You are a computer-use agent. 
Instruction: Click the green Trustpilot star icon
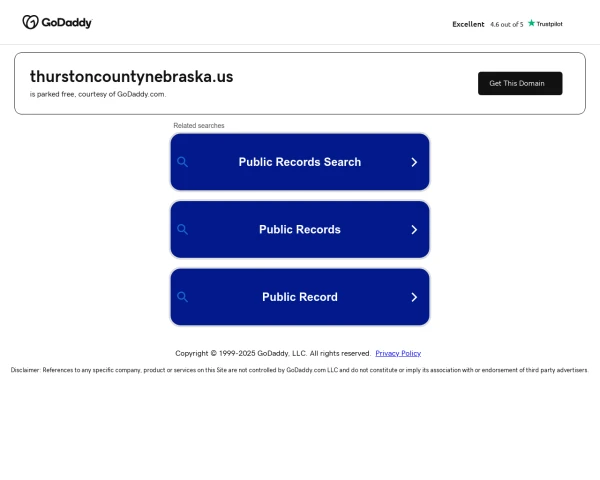point(532,23)
